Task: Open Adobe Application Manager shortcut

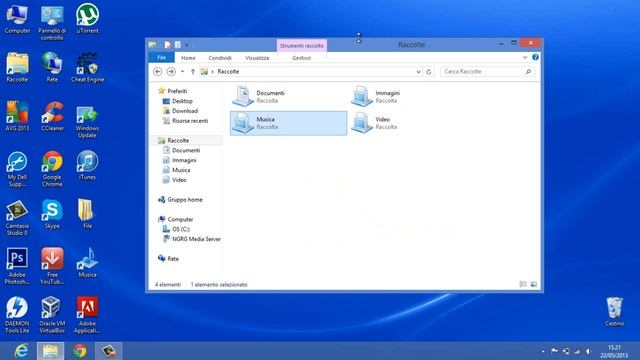Action: point(87,315)
